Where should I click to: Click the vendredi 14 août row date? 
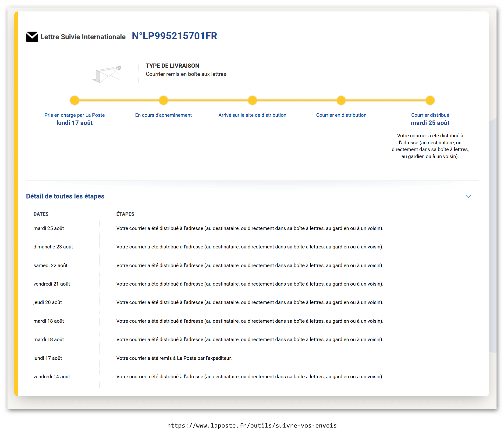(52, 377)
